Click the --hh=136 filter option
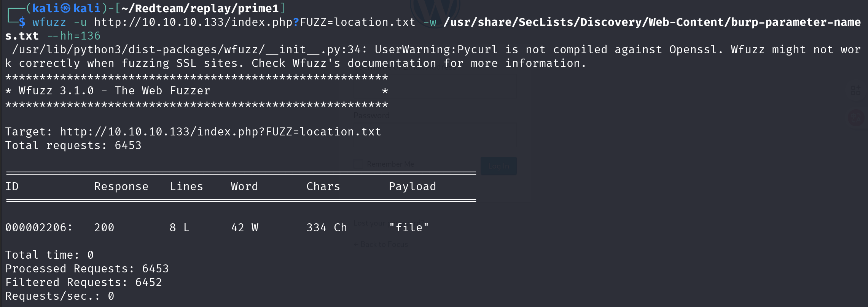This screenshot has width=868, height=307. point(74,36)
